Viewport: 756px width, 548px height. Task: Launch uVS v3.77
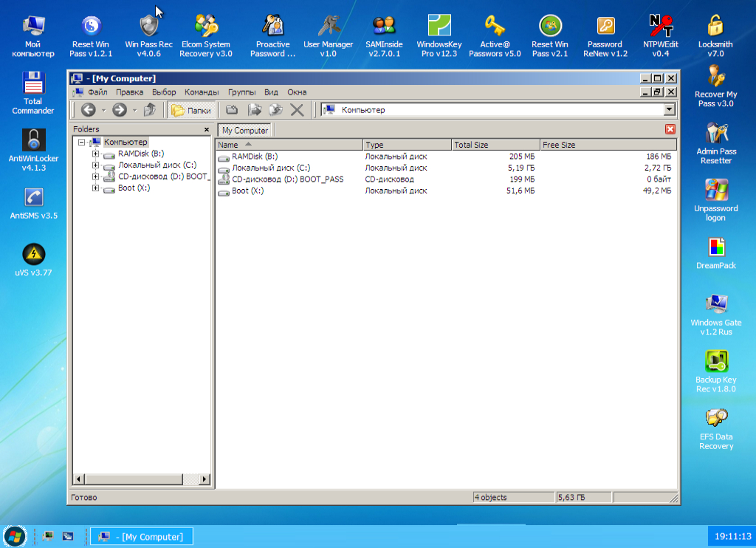(x=33, y=260)
